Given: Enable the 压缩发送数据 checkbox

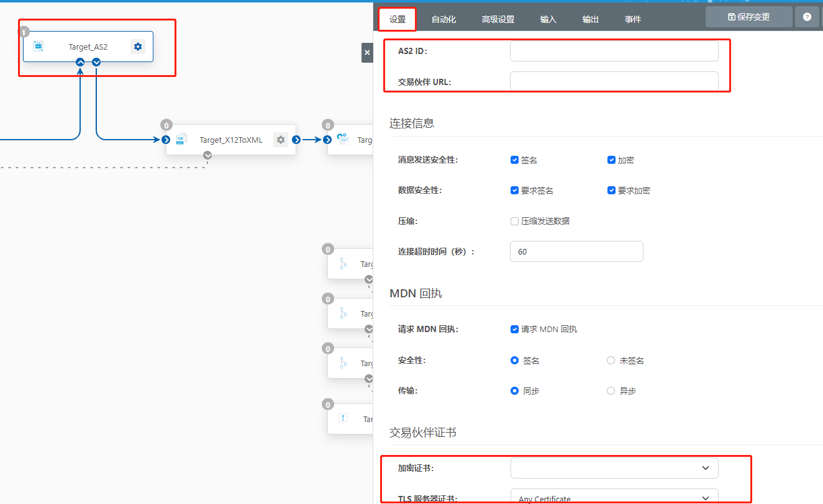Looking at the screenshot, I should pyautogui.click(x=514, y=221).
